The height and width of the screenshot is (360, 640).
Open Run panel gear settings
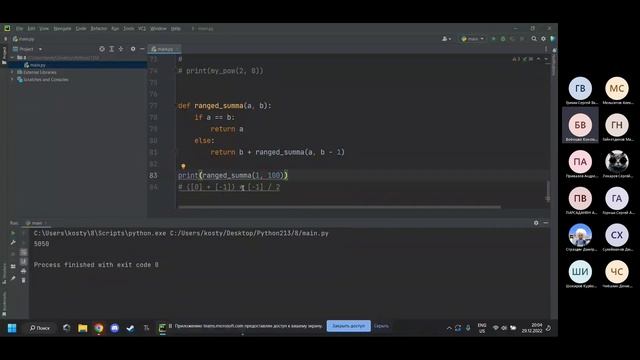click(x=536, y=223)
